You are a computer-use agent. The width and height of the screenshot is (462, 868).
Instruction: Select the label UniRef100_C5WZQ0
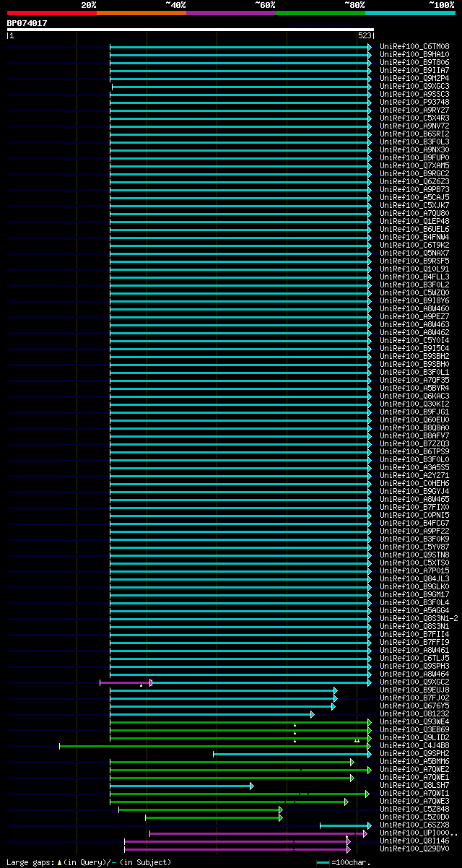pyautogui.click(x=414, y=292)
